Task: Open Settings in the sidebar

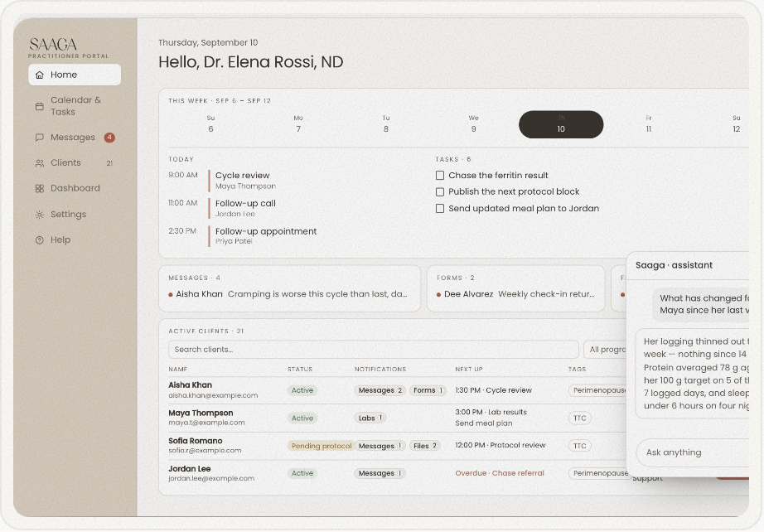Action: click(x=75, y=215)
